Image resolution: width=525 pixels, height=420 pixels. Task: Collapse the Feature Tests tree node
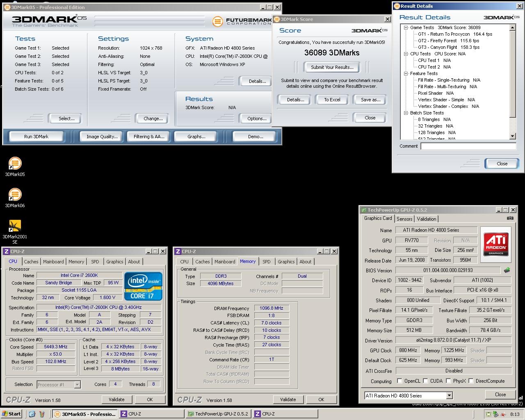click(x=406, y=74)
